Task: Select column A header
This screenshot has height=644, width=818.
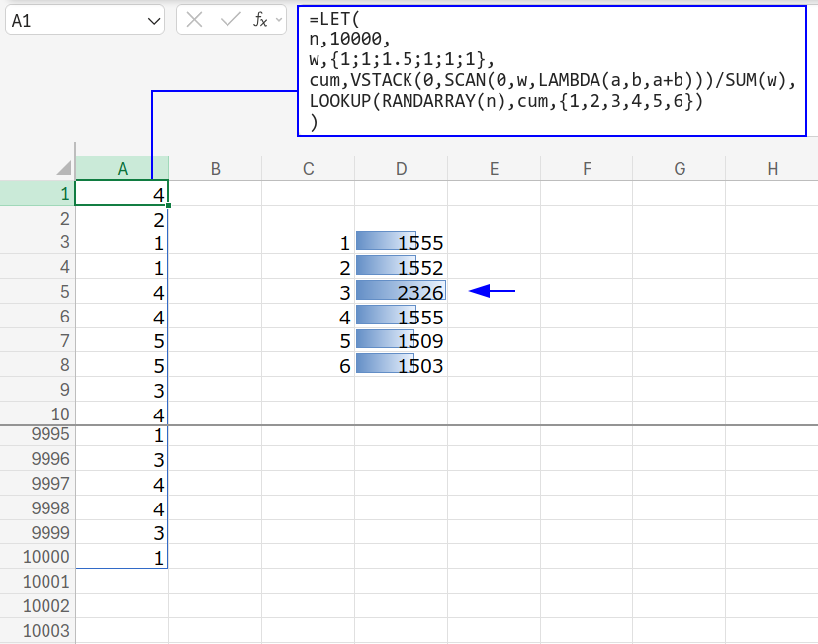Action: point(122,169)
